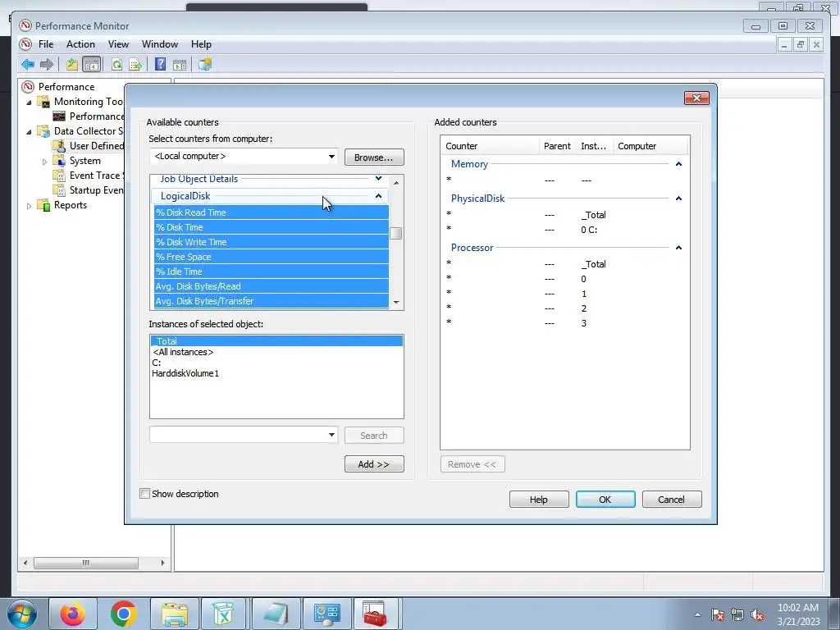Click the Counter column header

(x=490, y=146)
